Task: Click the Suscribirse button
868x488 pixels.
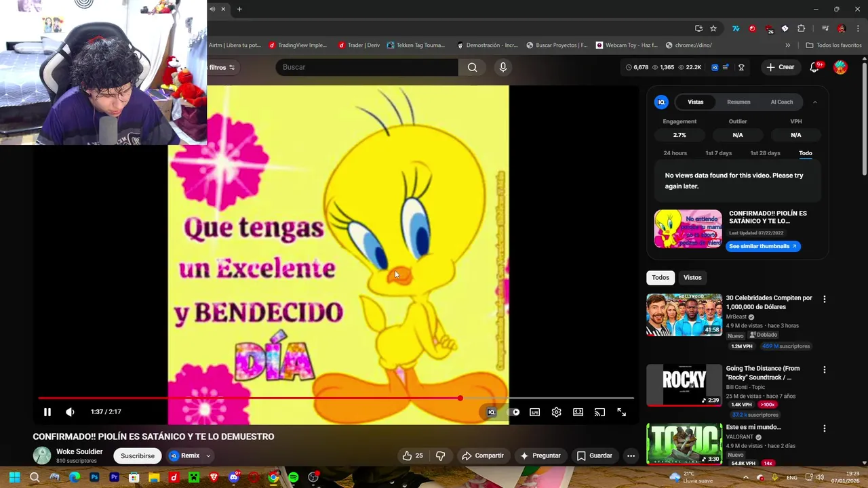Action: (x=138, y=456)
